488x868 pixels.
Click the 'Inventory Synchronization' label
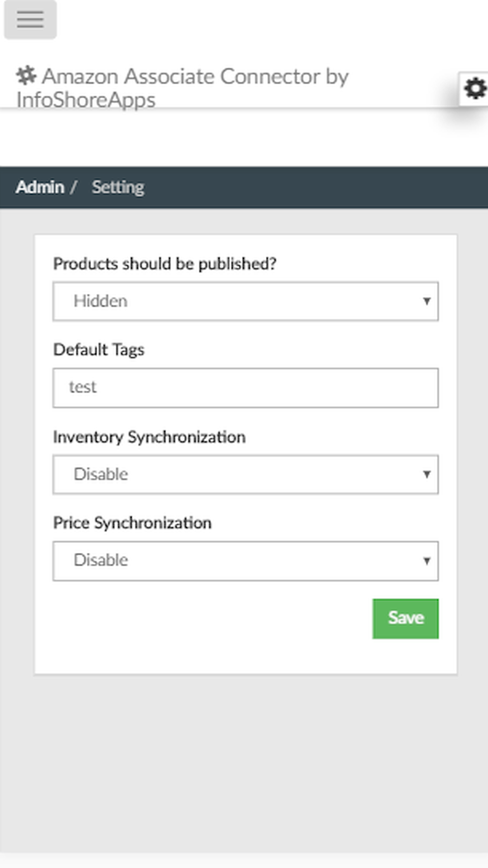point(149,437)
